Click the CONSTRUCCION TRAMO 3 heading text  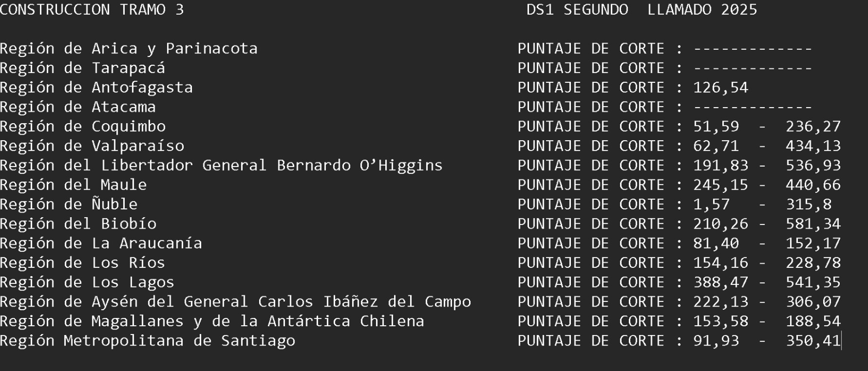pyautogui.click(x=92, y=10)
